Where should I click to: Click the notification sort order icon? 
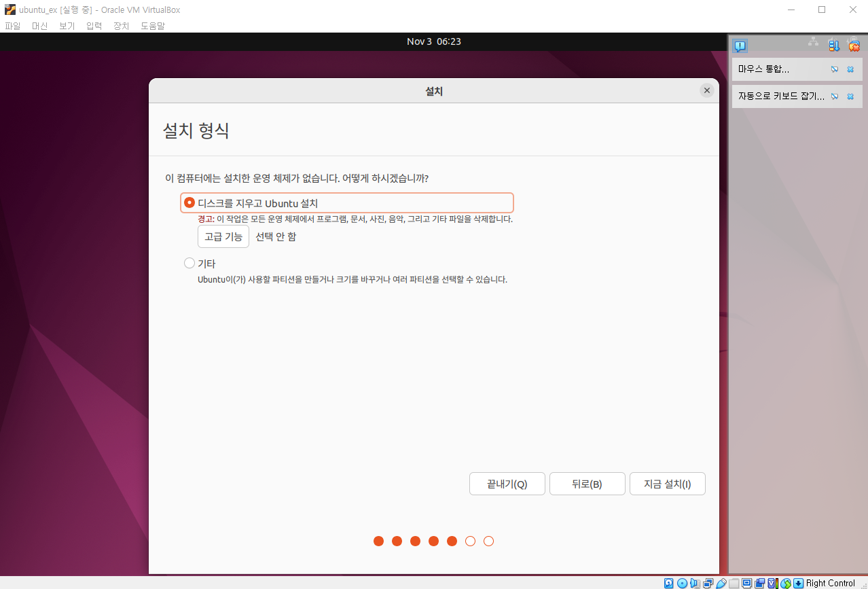click(834, 46)
